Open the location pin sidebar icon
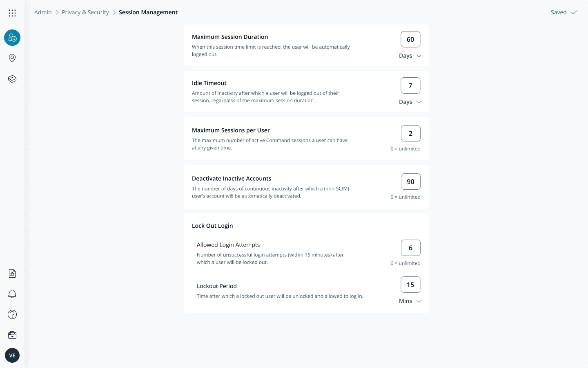 point(12,58)
